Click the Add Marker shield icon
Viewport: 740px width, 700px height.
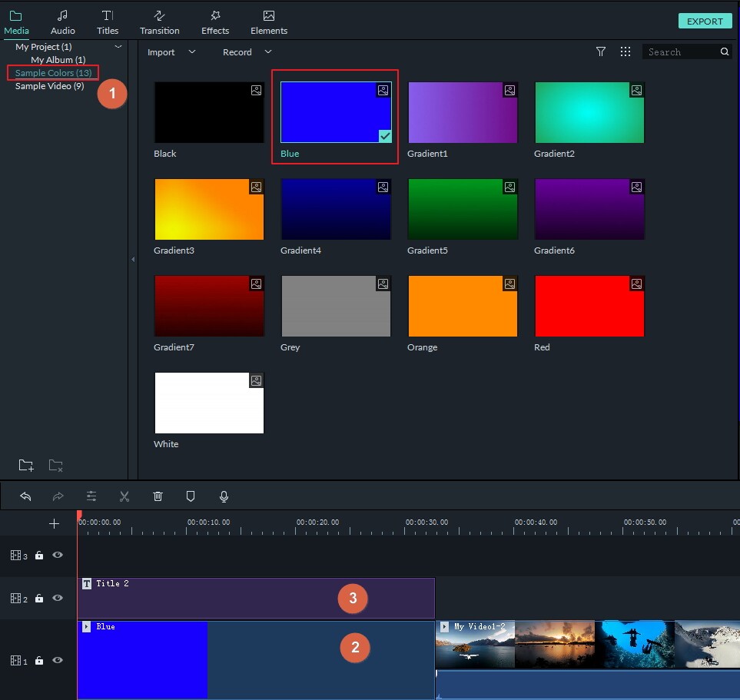pos(191,496)
